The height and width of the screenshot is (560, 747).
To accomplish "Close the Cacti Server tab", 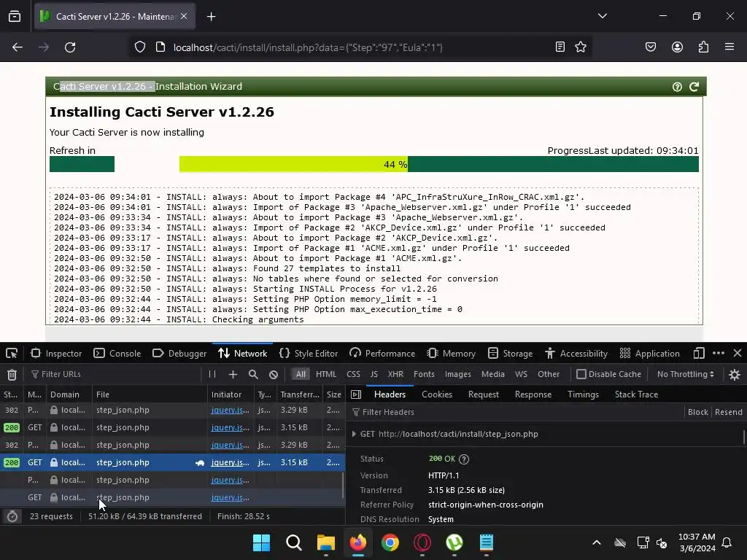I will point(184,16).
